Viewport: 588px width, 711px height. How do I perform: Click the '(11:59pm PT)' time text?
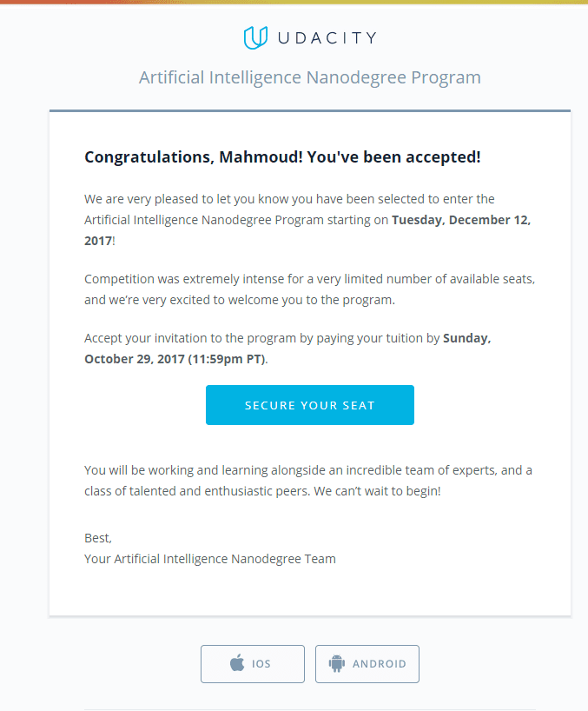coord(227,359)
